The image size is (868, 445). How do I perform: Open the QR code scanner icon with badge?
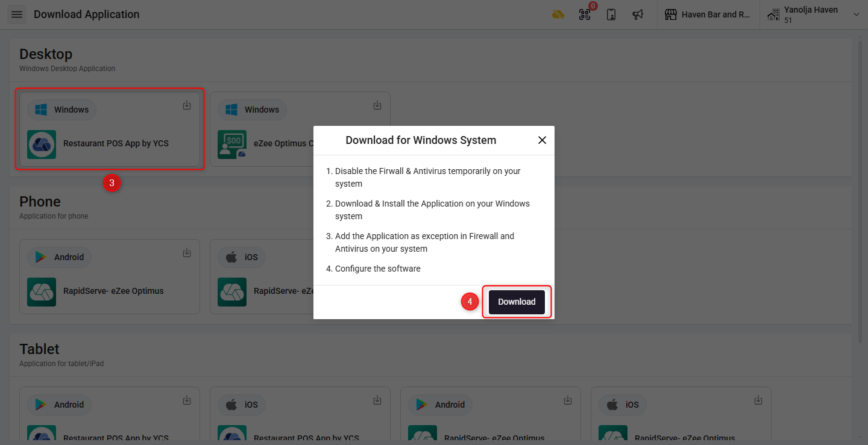pos(585,14)
